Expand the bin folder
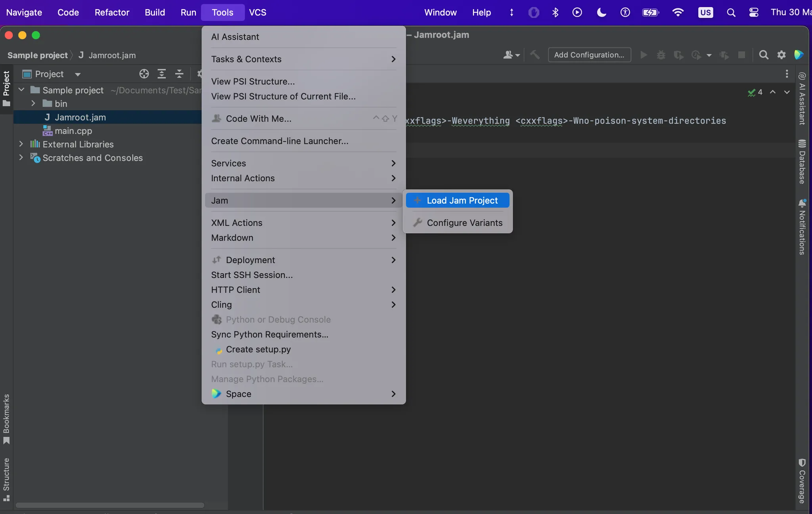812x514 pixels. (x=33, y=103)
